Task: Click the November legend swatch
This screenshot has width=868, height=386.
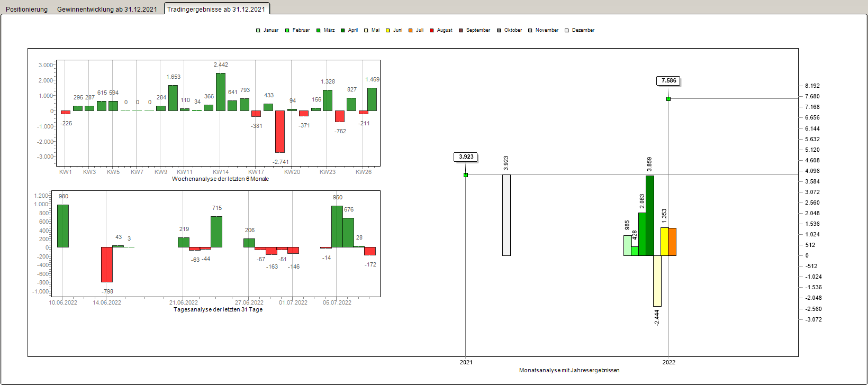Action: pyautogui.click(x=530, y=30)
